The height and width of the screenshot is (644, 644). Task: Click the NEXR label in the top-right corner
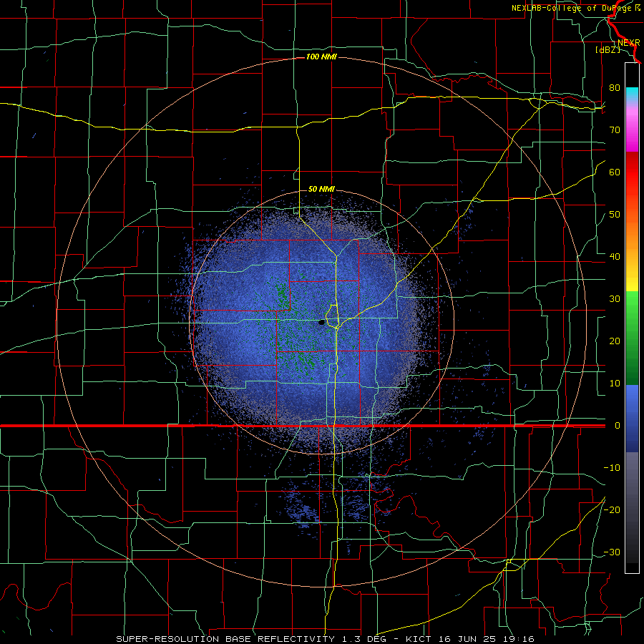(x=629, y=43)
